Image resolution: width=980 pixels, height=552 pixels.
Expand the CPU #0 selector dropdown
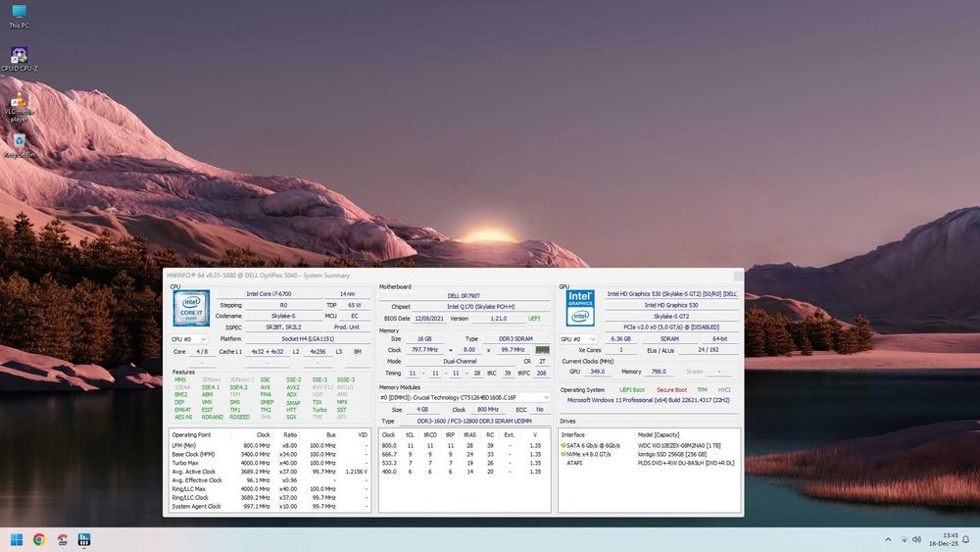189,339
